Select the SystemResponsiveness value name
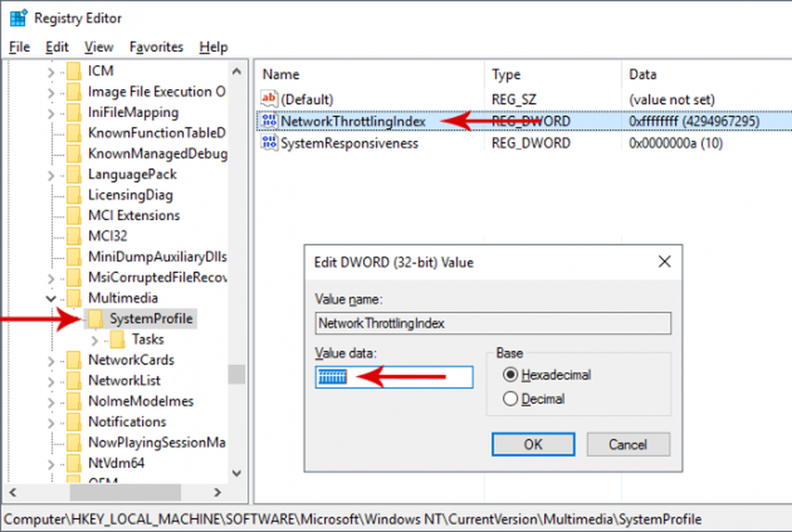 (x=350, y=144)
